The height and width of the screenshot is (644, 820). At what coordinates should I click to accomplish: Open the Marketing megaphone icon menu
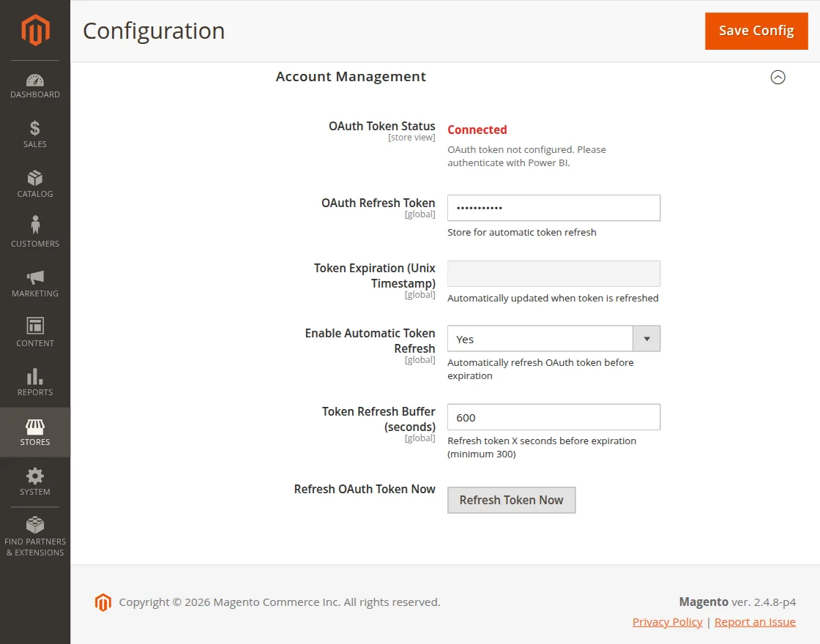(x=35, y=277)
